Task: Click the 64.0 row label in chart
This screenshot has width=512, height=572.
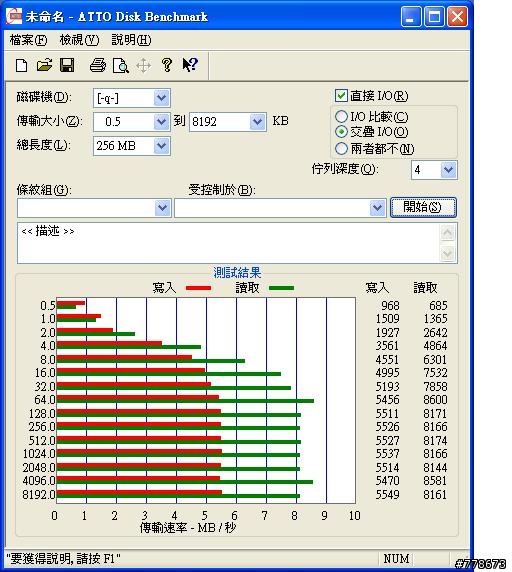Action: 44,400
